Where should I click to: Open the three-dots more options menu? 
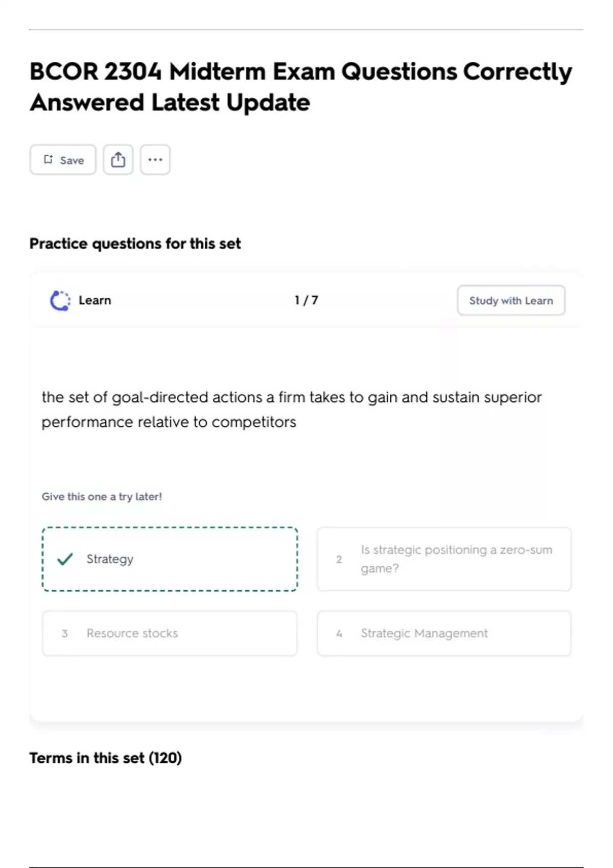pos(155,160)
